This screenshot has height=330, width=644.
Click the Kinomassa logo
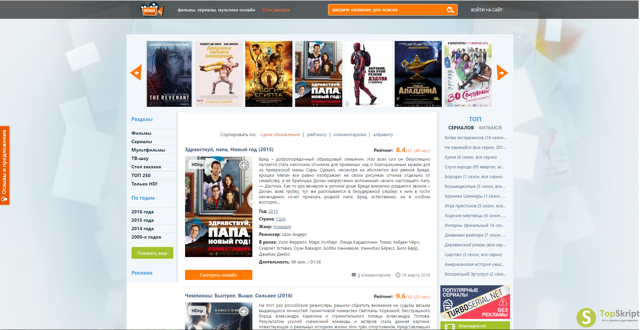[x=152, y=9]
